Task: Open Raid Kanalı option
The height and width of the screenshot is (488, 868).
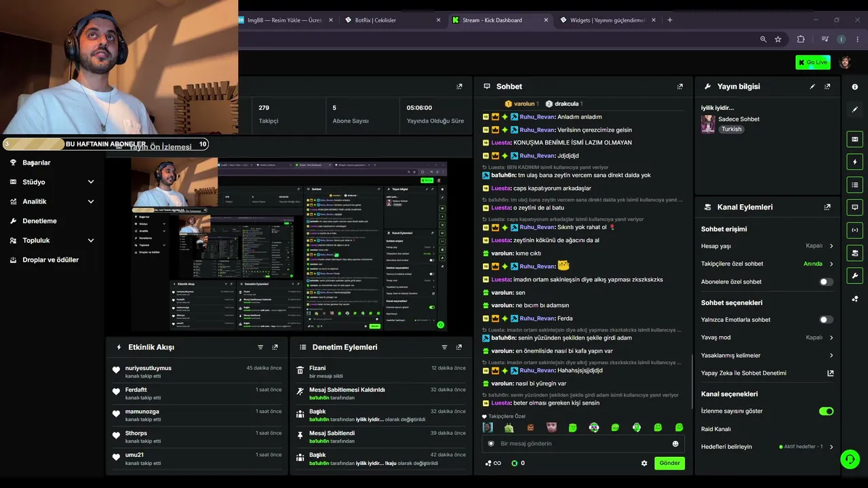Action: tap(716, 429)
